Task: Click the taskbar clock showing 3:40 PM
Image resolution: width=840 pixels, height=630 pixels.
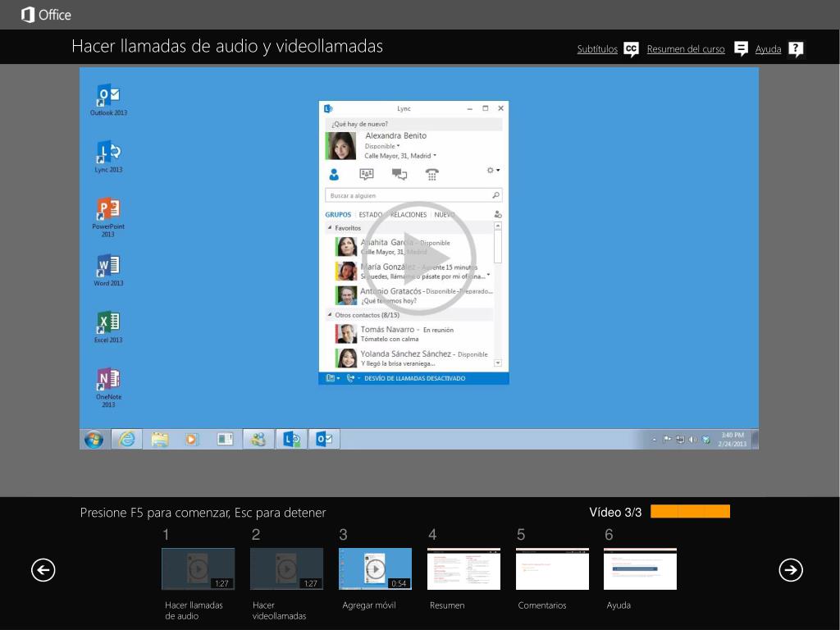Action: (733, 440)
